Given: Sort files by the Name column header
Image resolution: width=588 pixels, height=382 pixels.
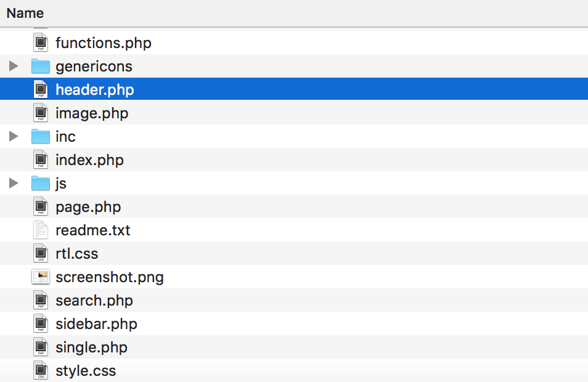Looking at the screenshot, I should (25, 13).
